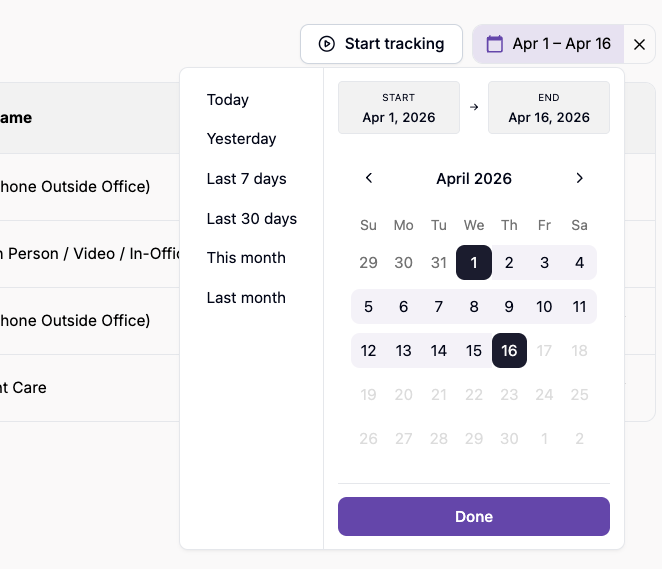Open the Apr 1 – Apr 16 date range picker
Image resolution: width=662 pixels, height=569 pixels.
(x=548, y=44)
